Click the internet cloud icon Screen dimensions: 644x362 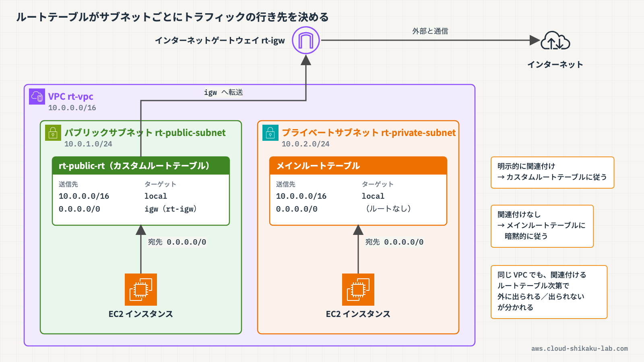pos(555,40)
